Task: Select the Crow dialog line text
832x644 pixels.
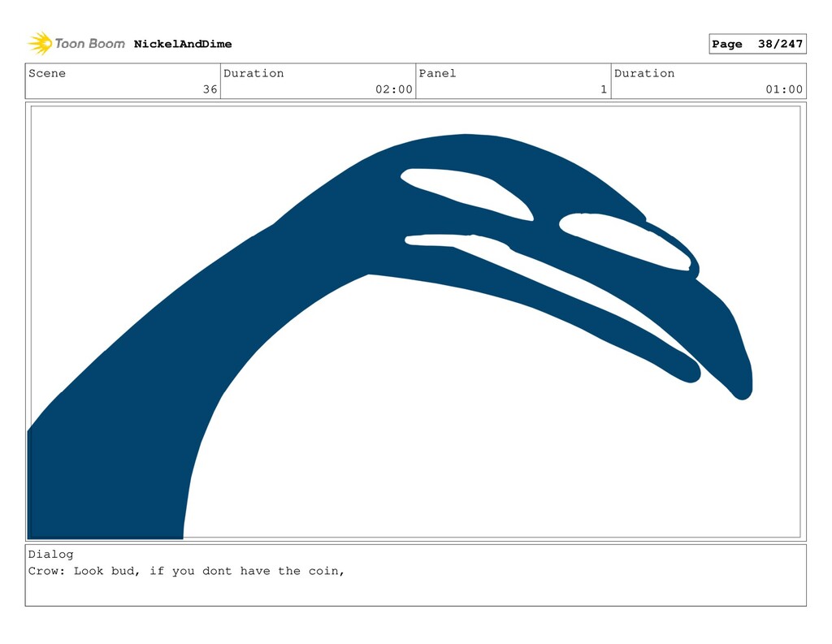Action: pyautogui.click(x=186, y=572)
